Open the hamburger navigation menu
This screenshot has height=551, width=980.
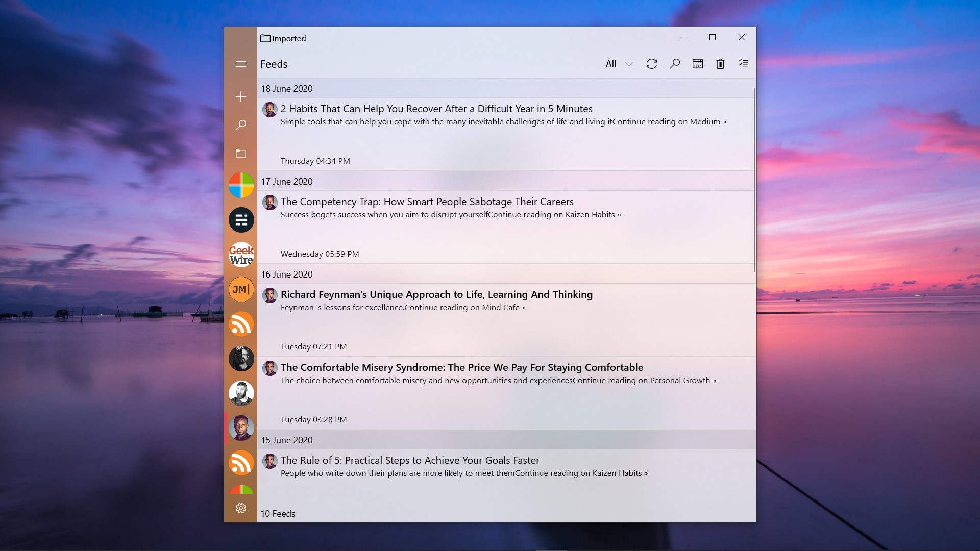click(x=241, y=64)
